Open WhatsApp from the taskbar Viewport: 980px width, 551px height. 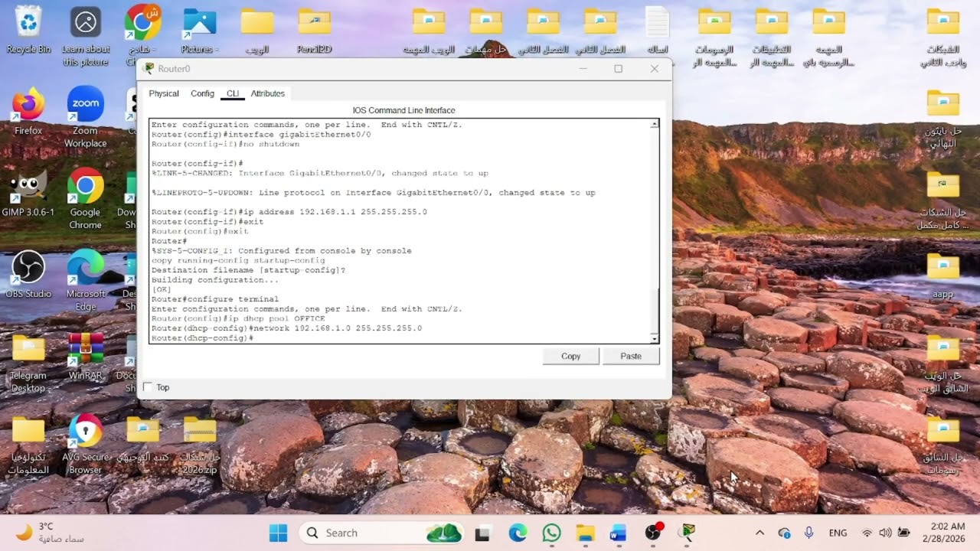[552, 533]
